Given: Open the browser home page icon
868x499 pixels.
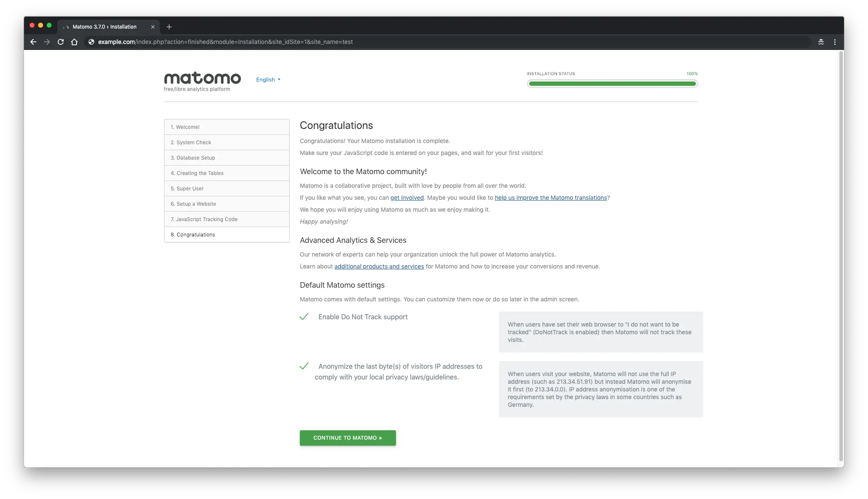Looking at the screenshot, I should [74, 42].
